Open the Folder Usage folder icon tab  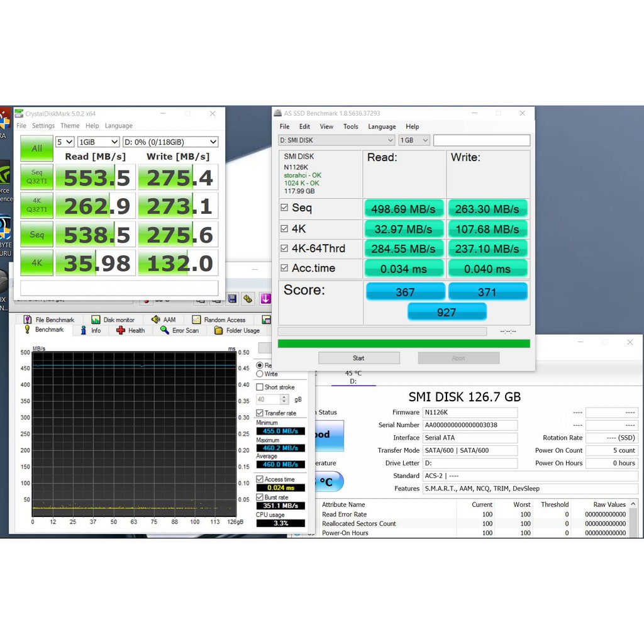[218, 330]
